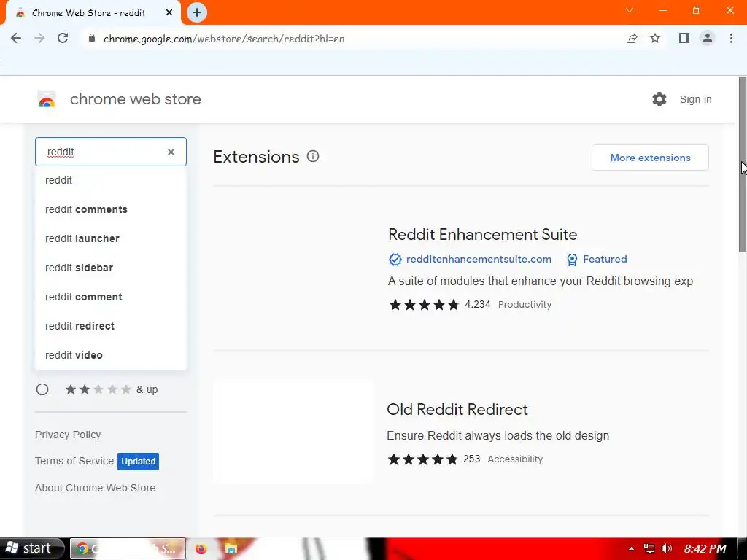The image size is (747, 560).
Task: Open the Privacy Policy link
Action: (x=68, y=435)
